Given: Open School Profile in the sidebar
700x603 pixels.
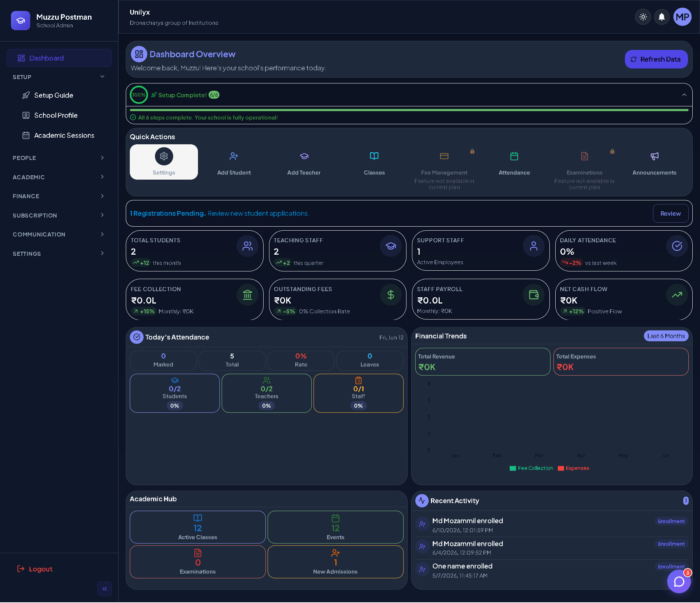Looking at the screenshot, I should coord(56,115).
